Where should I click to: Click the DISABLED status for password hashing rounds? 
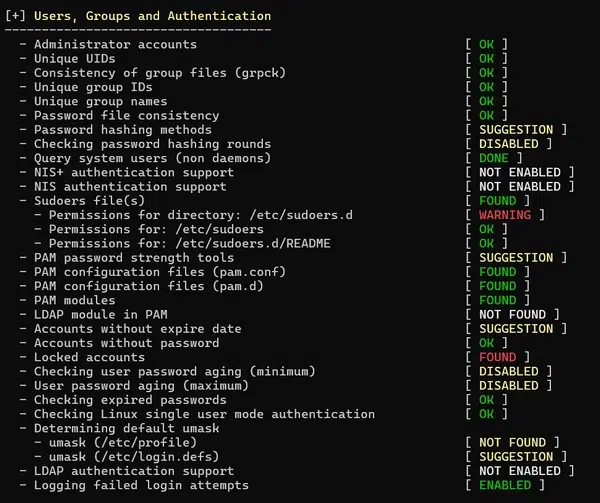point(508,144)
